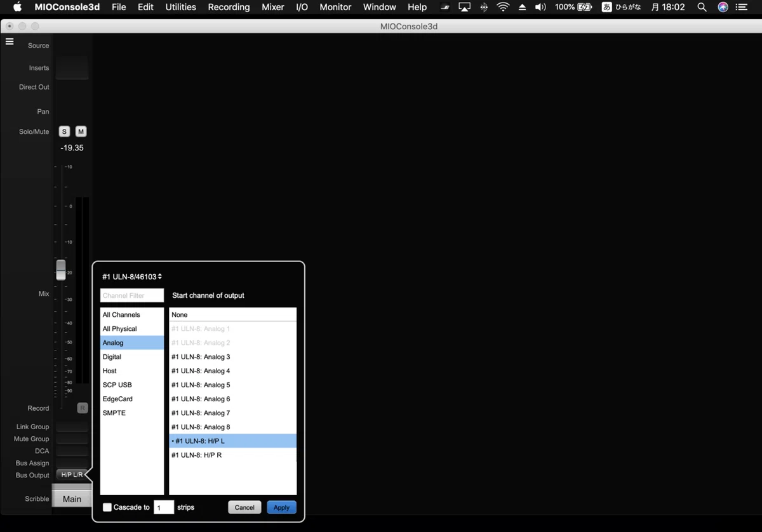The image size is (762, 532).
Task: Select the SCP USB category
Action: (x=132, y=385)
